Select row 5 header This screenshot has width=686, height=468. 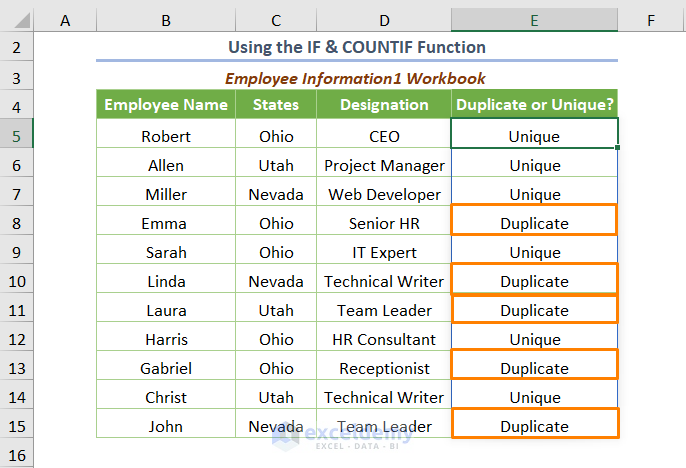coord(17,136)
